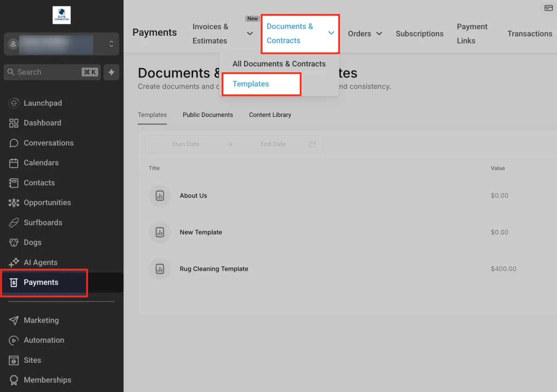Open Conversations via chat bubble icon
Viewport: 557px width, 392px height.
pos(14,143)
